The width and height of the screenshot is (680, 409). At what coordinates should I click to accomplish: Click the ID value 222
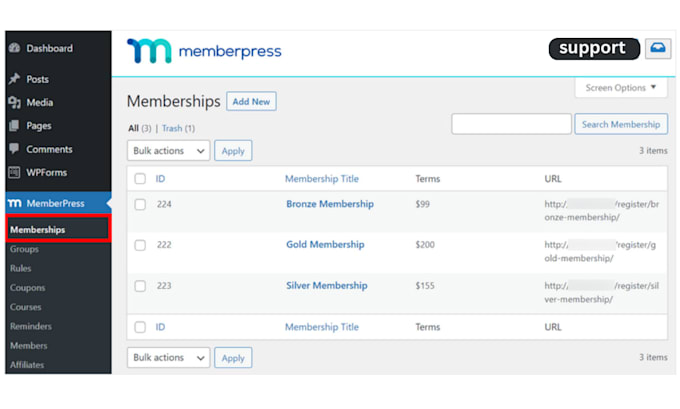point(164,245)
